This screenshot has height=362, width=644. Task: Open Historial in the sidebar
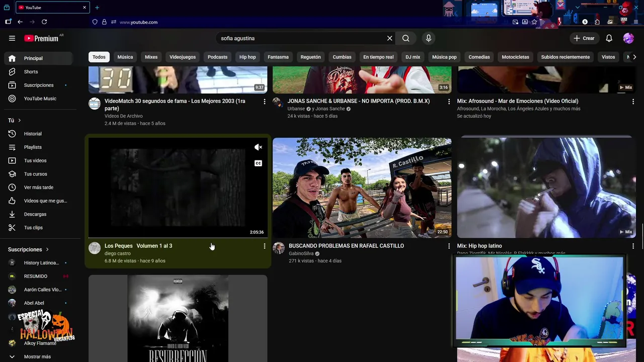point(38,134)
